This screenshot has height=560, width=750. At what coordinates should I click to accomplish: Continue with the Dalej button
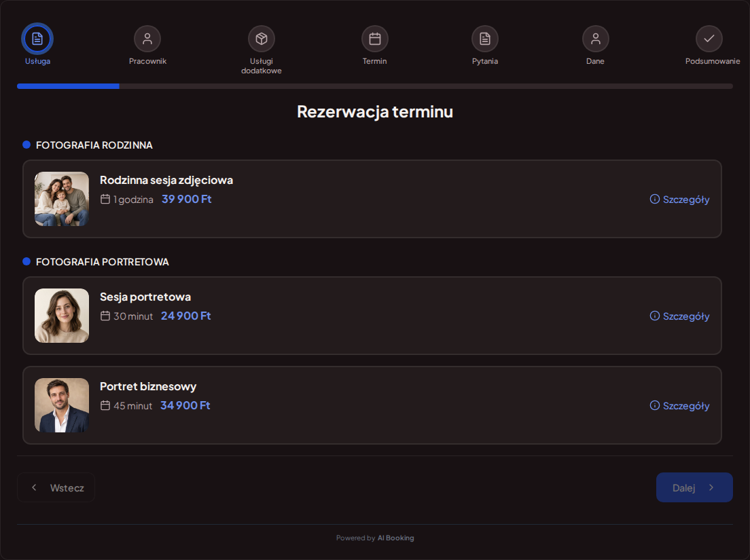[694, 487]
